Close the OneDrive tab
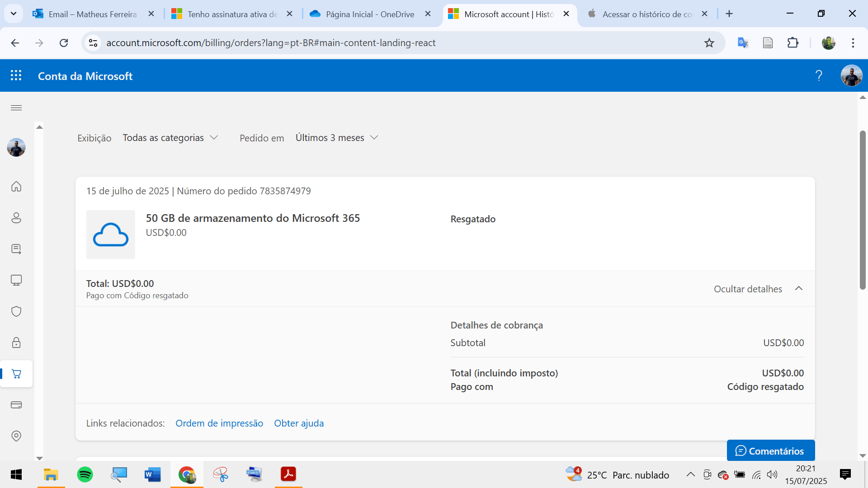868x488 pixels. tap(428, 14)
